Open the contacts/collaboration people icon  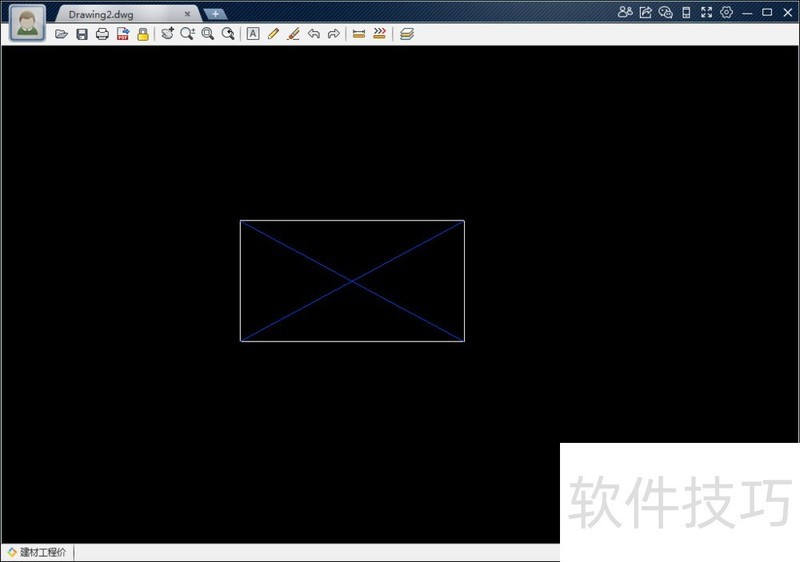click(x=625, y=12)
